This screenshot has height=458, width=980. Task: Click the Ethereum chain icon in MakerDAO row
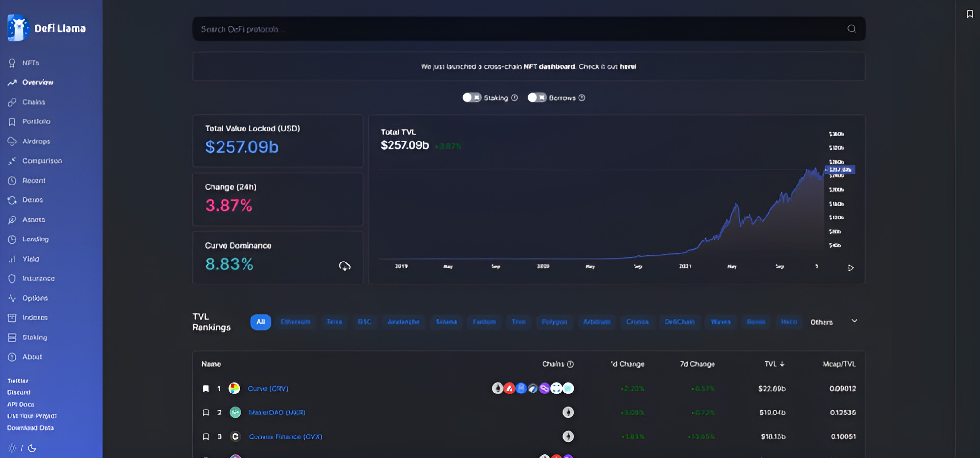[x=568, y=412]
